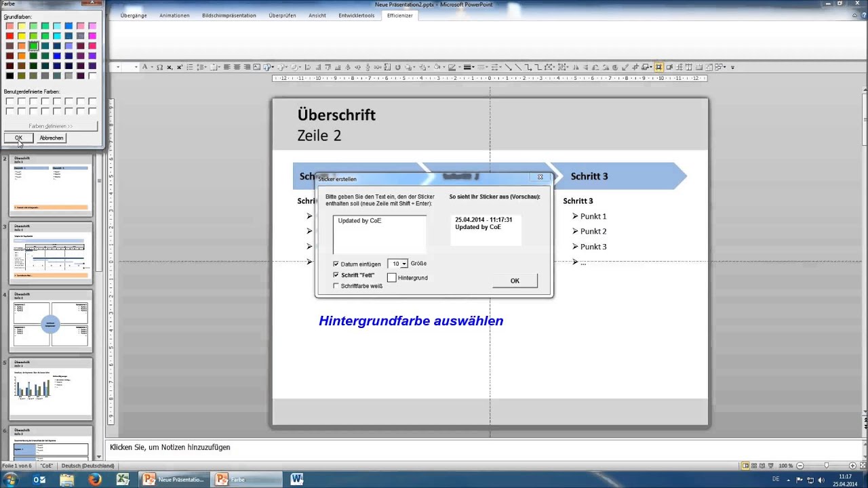Launch Firefox from the taskbar
Image resolution: width=868 pixels, height=488 pixels.
click(95, 479)
